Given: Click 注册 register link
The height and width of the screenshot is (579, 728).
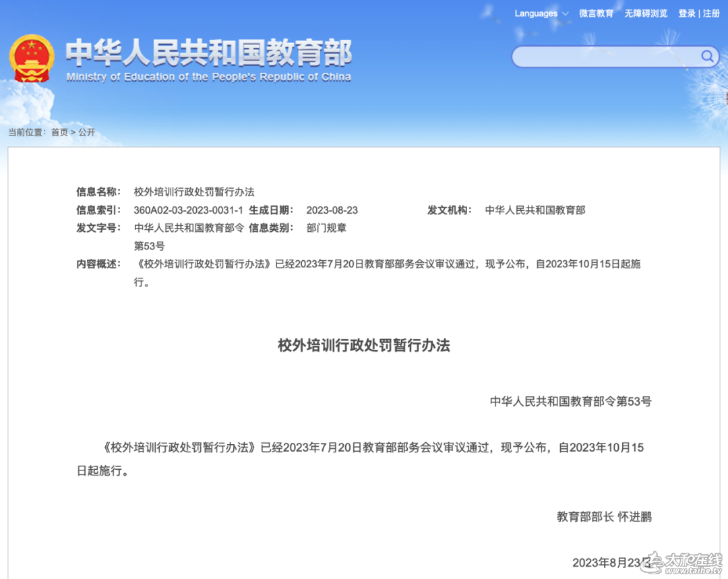Looking at the screenshot, I should (x=711, y=13).
